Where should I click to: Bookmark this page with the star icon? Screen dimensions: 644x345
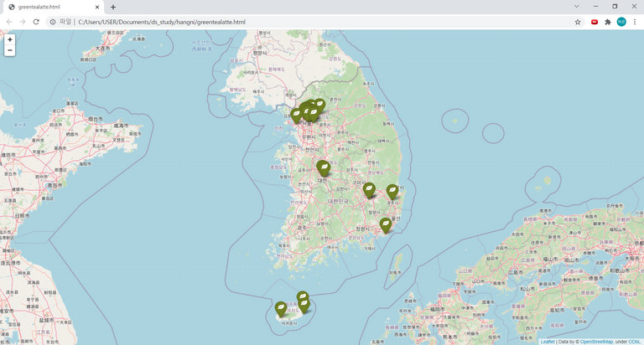click(x=578, y=22)
